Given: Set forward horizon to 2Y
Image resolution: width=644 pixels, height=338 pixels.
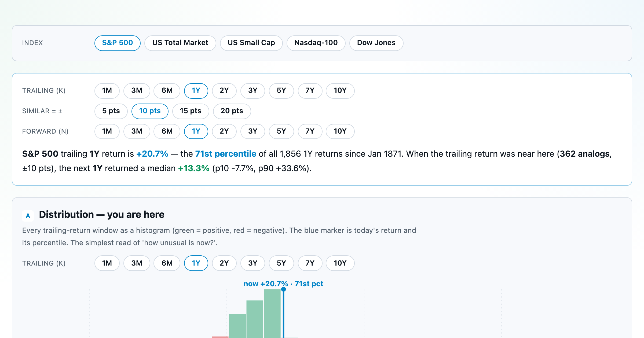Looking at the screenshot, I should tap(224, 131).
